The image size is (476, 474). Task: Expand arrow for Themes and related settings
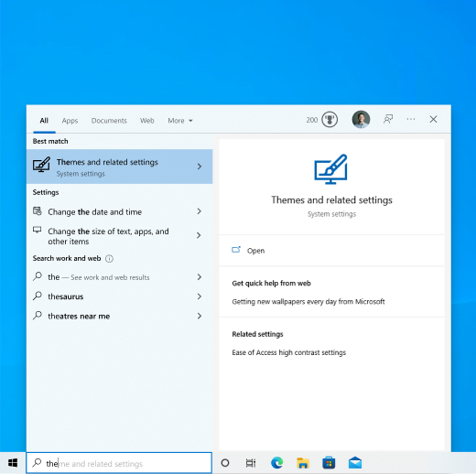pos(200,167)
